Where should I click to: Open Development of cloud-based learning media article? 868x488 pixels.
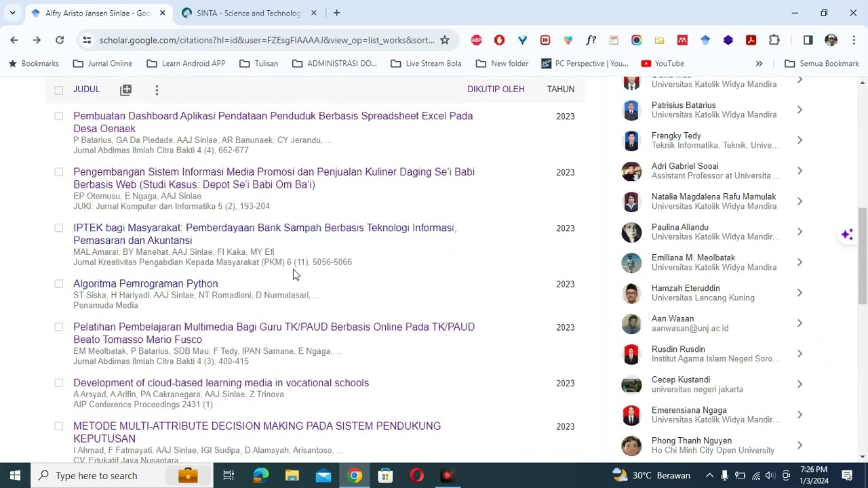click(221, 383)
